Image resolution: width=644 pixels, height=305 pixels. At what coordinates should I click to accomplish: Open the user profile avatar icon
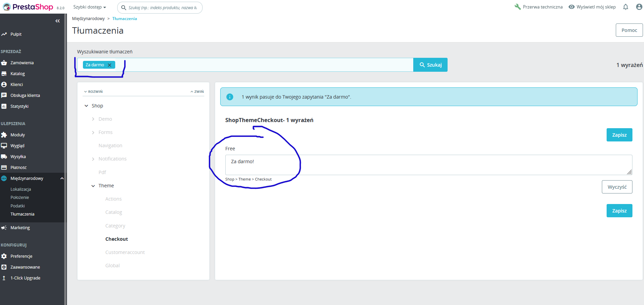point(639,7)
